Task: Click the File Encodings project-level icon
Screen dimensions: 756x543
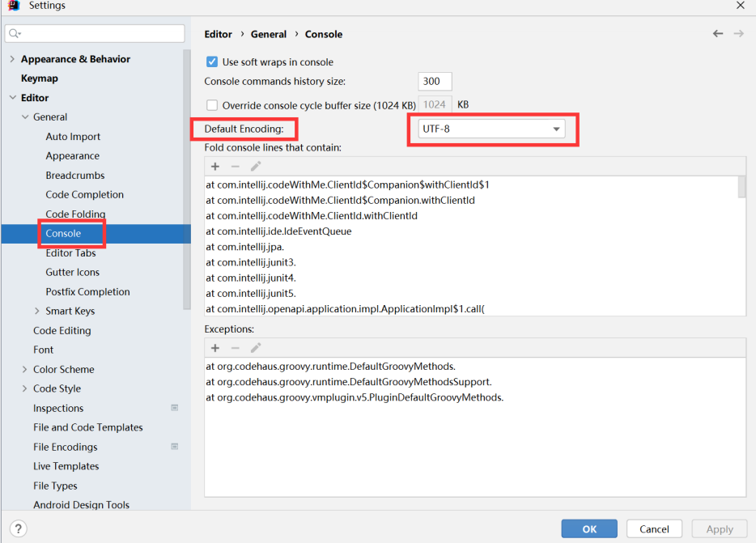Action: [175, 447]
